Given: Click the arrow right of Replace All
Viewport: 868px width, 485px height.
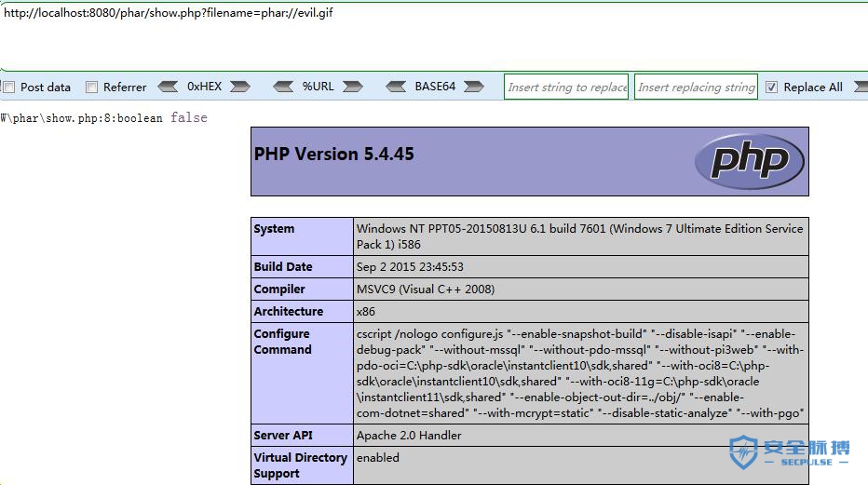Looking at the screenshot, I should coord(861,87).
